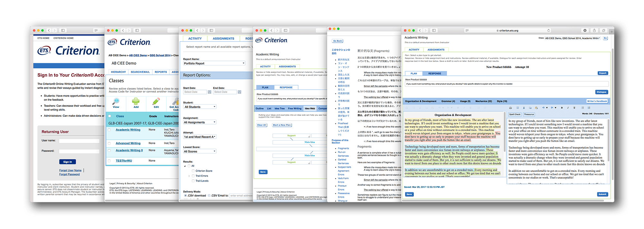Select the .CSV download radio button

pos(185,195)
